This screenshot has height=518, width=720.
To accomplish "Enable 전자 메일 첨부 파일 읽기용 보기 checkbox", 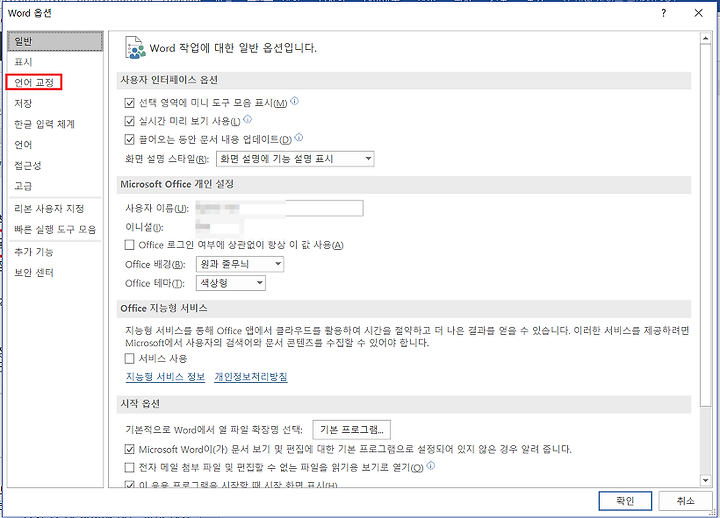I will coord(129,467).
